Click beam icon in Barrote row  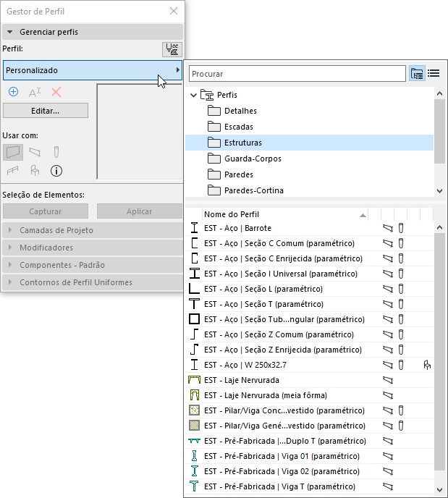tap(388, 228)
